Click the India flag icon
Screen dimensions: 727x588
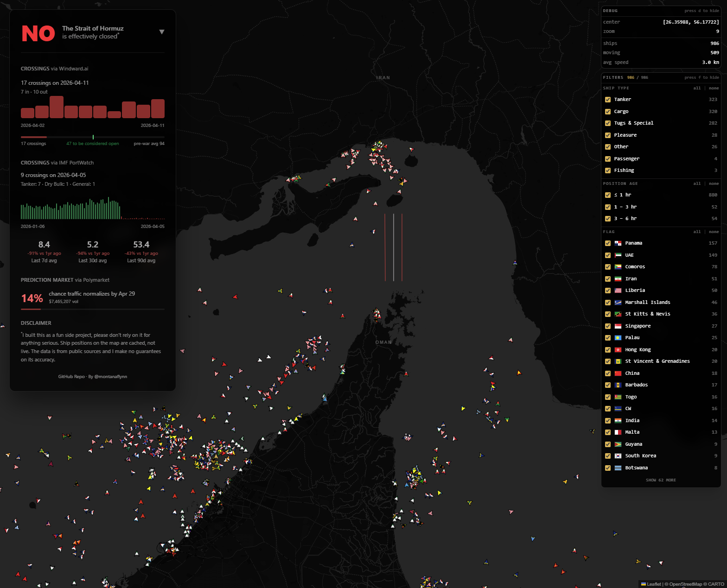pyautogui.click(x=618, y=421)
